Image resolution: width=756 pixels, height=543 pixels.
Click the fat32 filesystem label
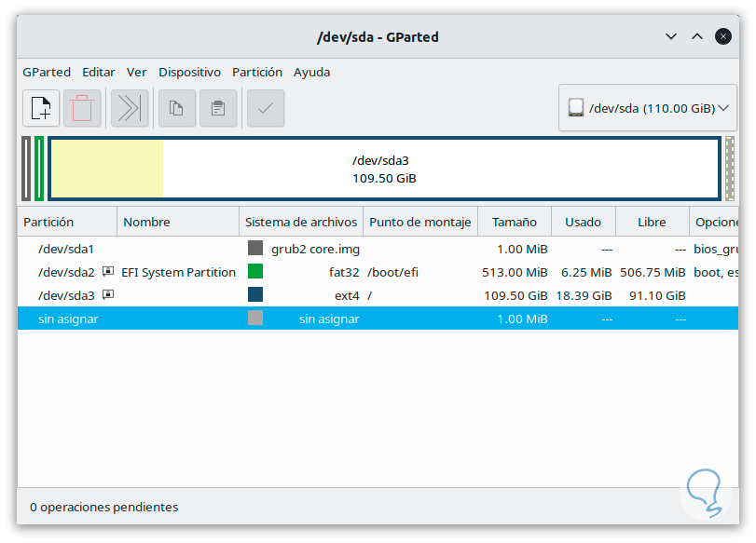click(x=344, y=272)
